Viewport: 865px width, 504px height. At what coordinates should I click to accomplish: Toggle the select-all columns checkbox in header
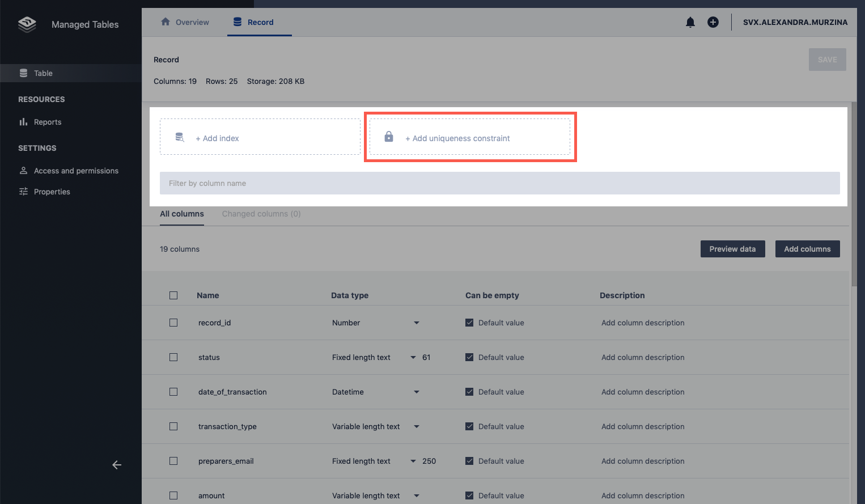pos(173,295)
